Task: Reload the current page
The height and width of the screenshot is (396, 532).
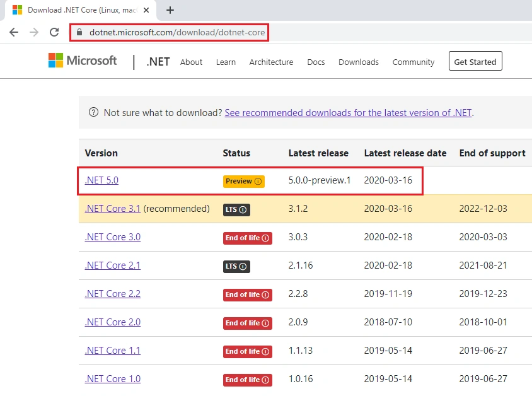Action: [x=54, y=32]
